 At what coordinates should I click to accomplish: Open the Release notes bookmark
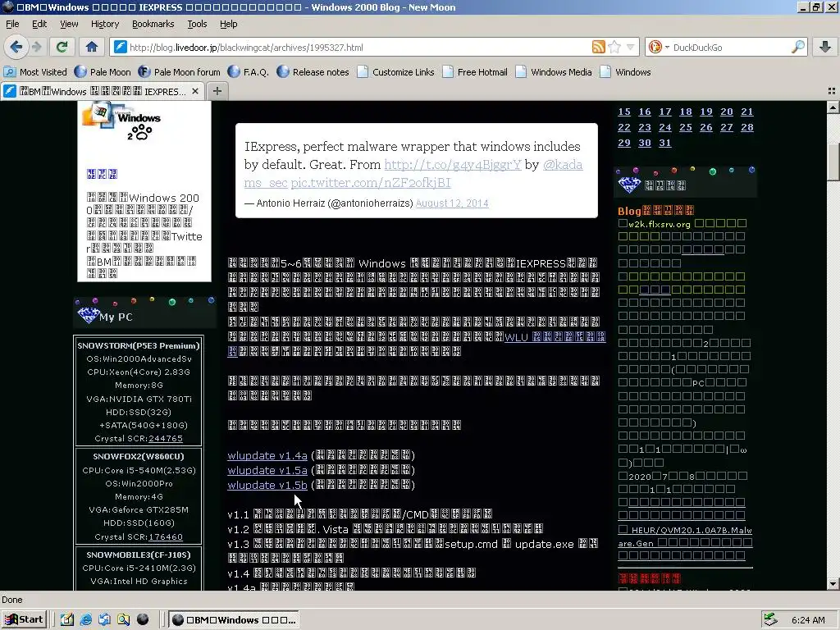point(313,72)
